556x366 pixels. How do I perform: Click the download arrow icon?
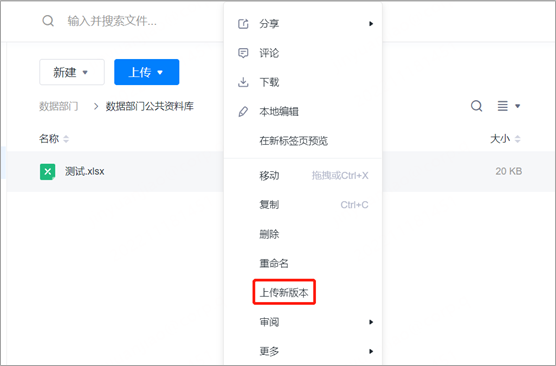point(243,82)
